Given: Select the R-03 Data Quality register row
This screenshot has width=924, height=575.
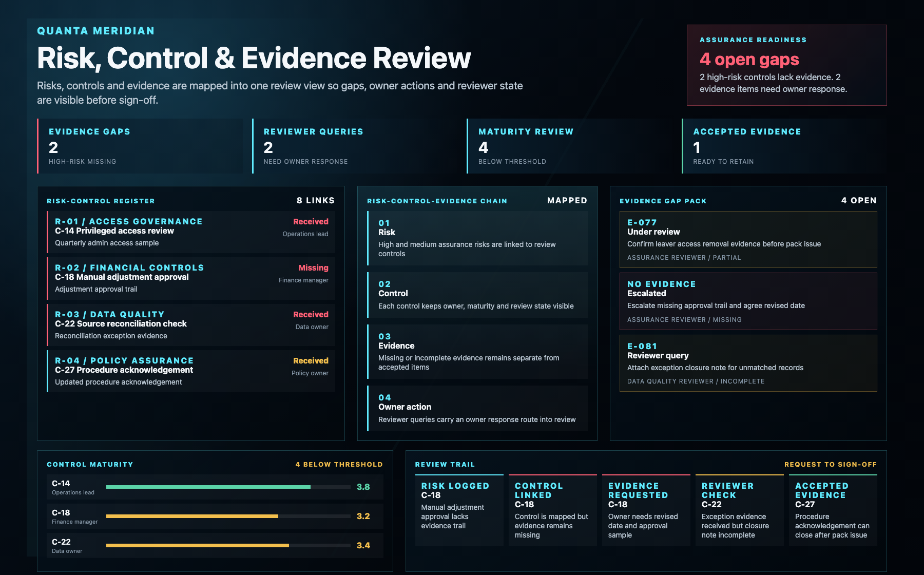Looking at the screenshot, I should pyautogui.click(x=191, y=325).
